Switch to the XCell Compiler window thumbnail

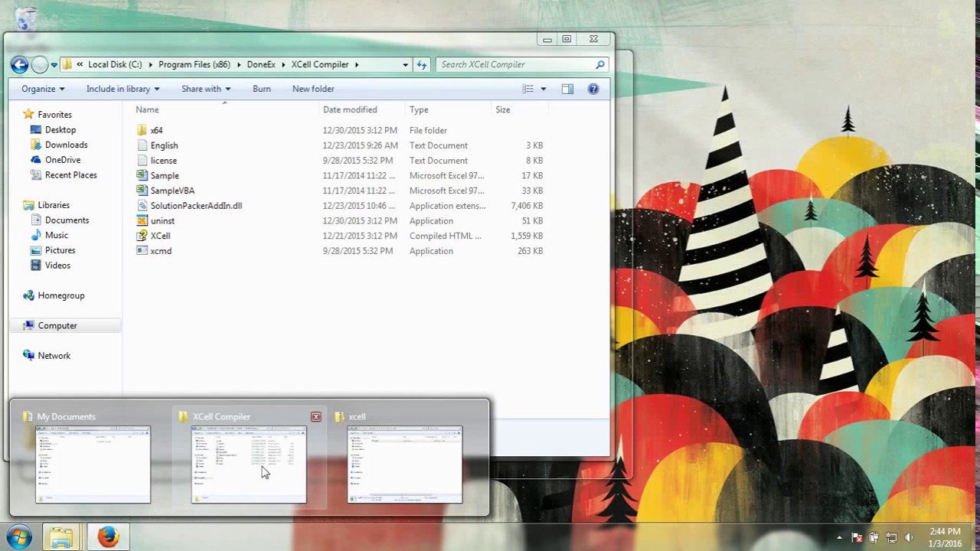[x=249, y=465]
